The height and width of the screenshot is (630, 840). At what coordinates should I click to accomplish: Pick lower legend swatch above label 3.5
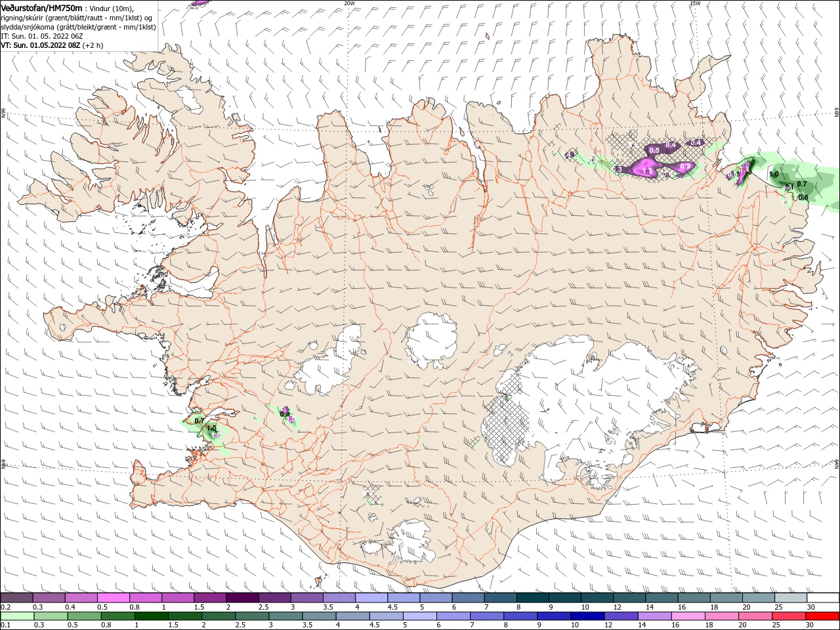pos(319,616)
